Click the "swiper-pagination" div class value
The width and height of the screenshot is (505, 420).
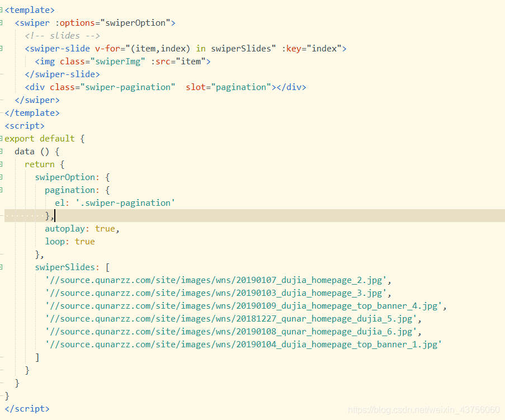coord(128,87)
